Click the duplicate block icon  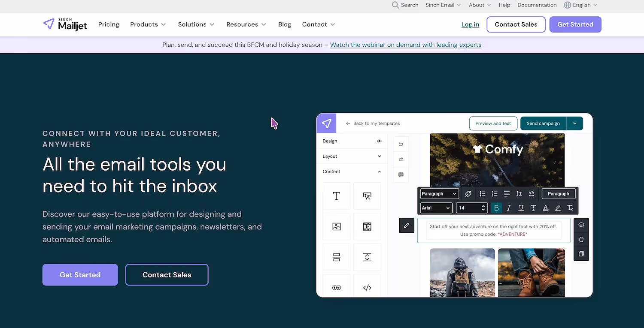[581, 254]
